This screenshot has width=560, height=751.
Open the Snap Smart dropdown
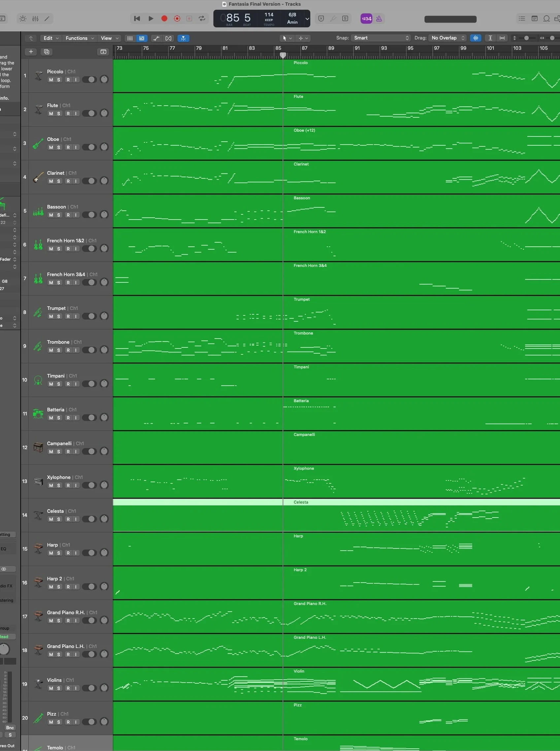pyautogui.click(x=381, y=38)
